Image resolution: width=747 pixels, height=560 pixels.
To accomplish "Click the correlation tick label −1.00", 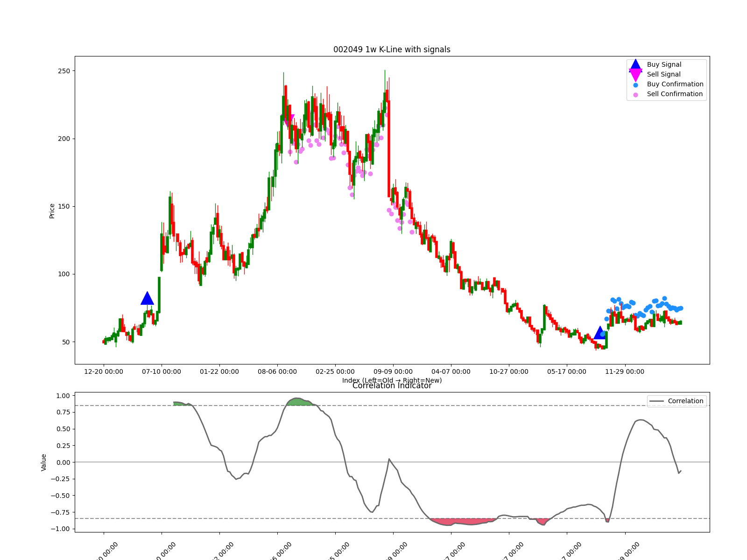I will (60, 529).
